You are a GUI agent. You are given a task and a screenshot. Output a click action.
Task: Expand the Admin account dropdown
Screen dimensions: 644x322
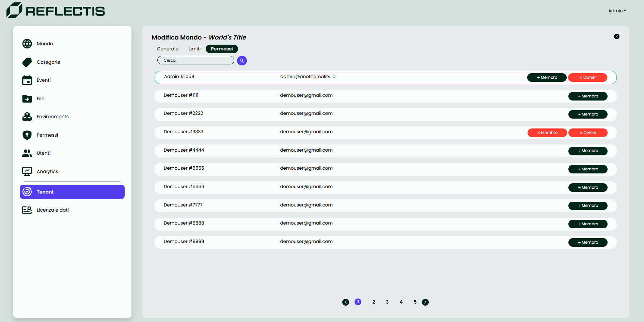(x=617, y=11)
